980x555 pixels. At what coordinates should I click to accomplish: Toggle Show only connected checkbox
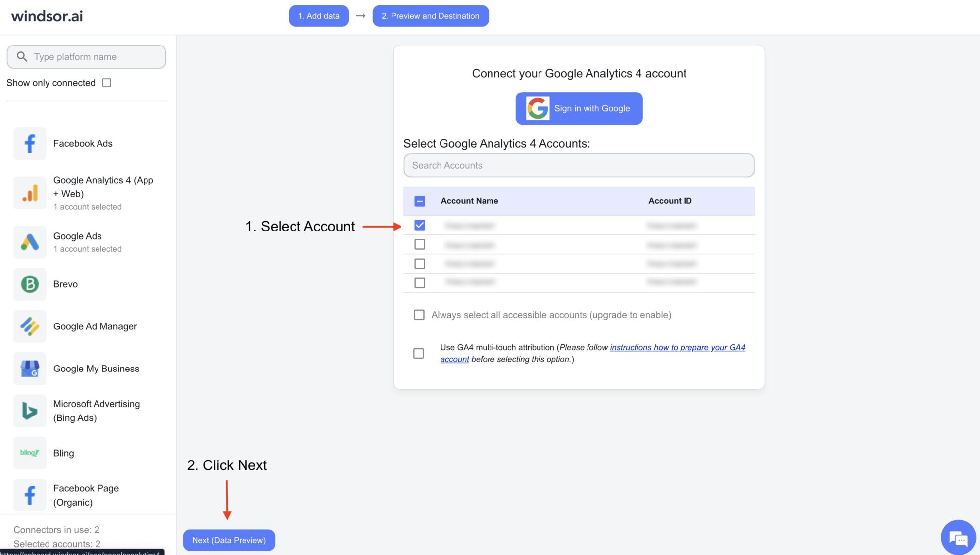pyautogui.click(x=106, y=83)
